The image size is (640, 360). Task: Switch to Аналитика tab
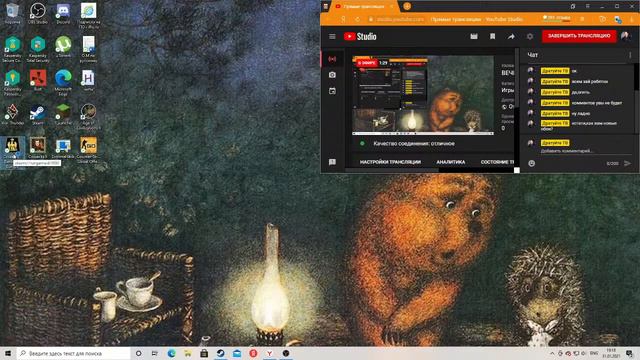(x=451, y=162)
